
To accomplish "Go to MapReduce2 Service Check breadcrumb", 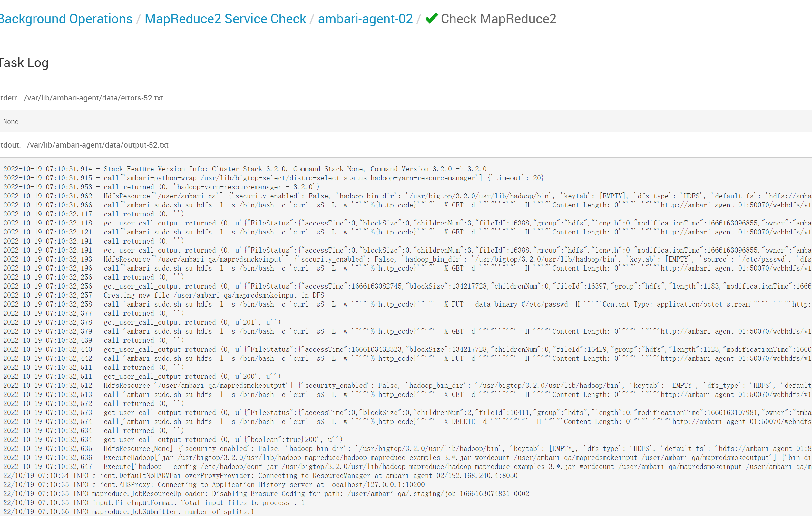I will click(225, 19).
